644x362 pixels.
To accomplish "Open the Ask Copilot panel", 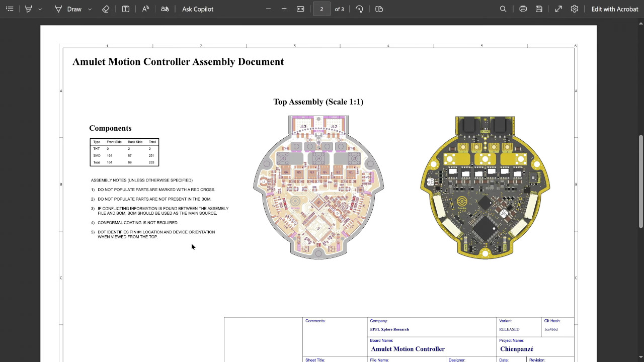I will click(x=197, y=9).
